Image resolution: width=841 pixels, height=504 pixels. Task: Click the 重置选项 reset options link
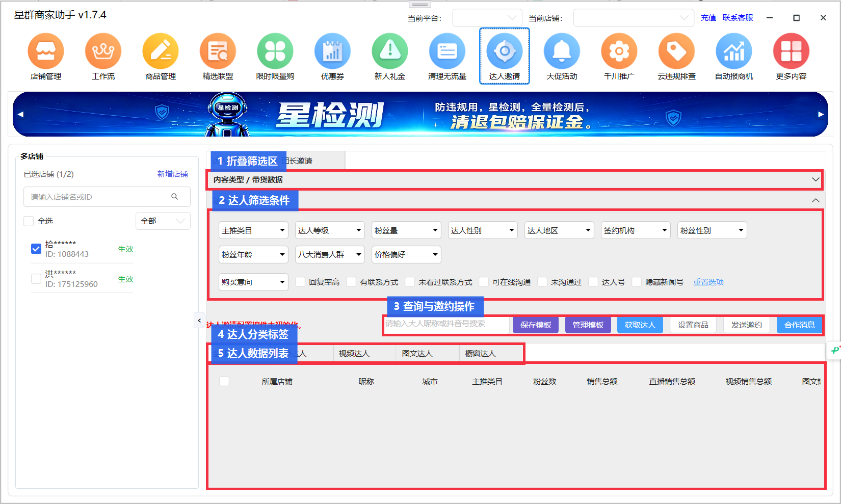point(708,282)
